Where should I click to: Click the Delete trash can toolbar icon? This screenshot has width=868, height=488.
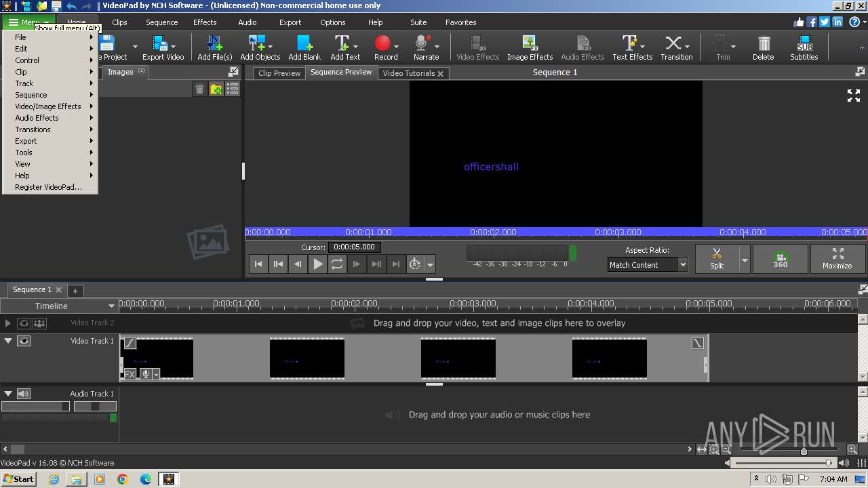point(764,47)
